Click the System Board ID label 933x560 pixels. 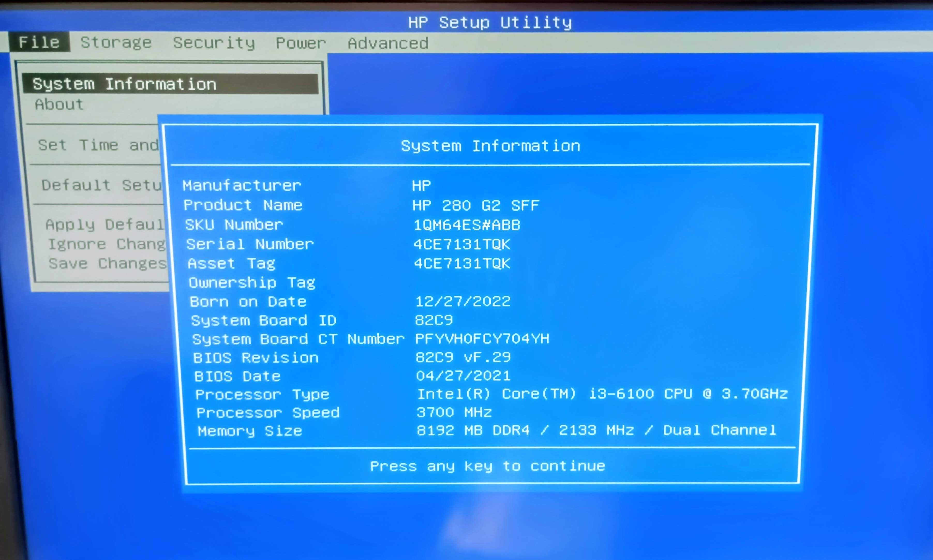[264, 320]
